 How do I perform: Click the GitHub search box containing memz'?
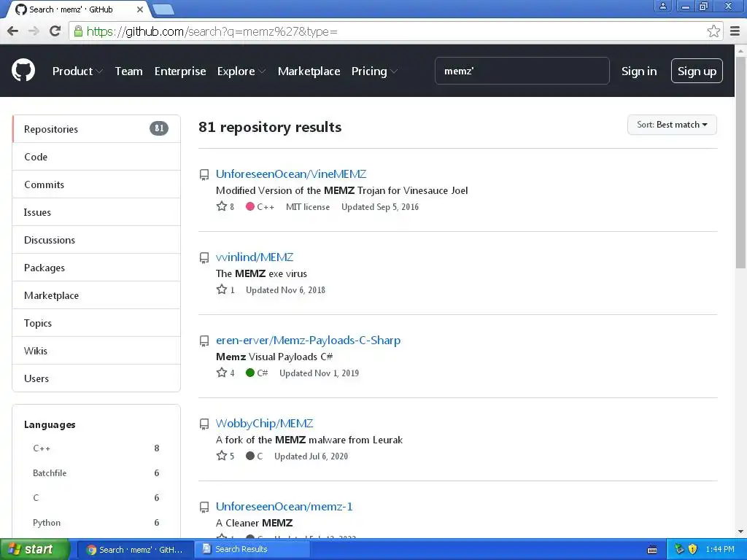tap(522, 71)
